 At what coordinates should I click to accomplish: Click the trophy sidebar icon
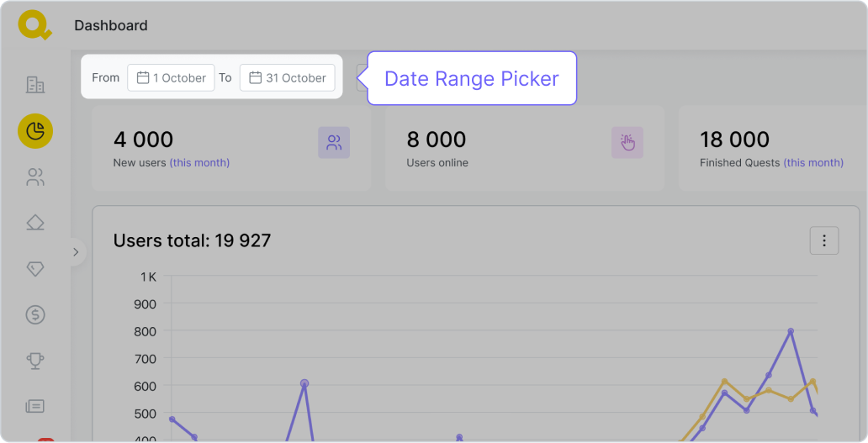(x=35, y=361)
